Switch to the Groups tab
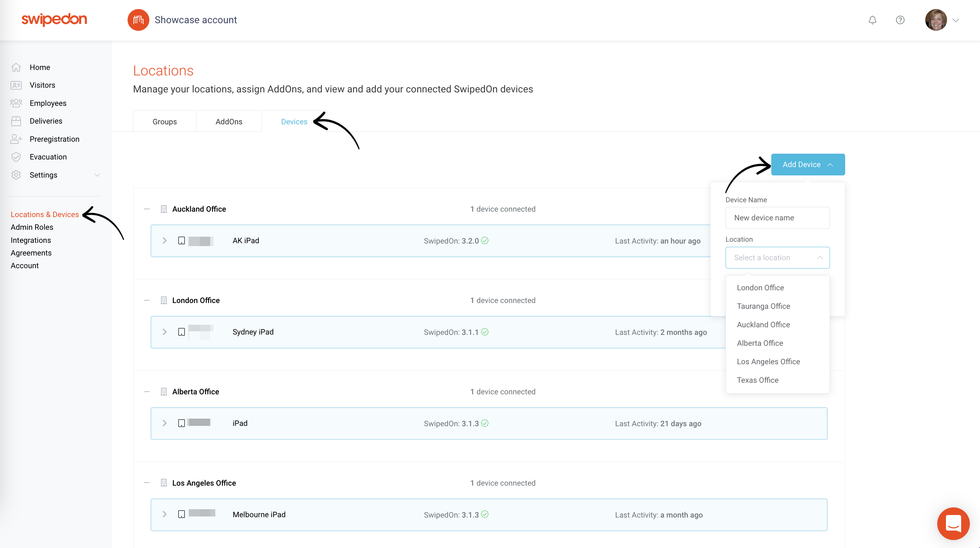This screenshot has width=980, height=548. (165, 121)
